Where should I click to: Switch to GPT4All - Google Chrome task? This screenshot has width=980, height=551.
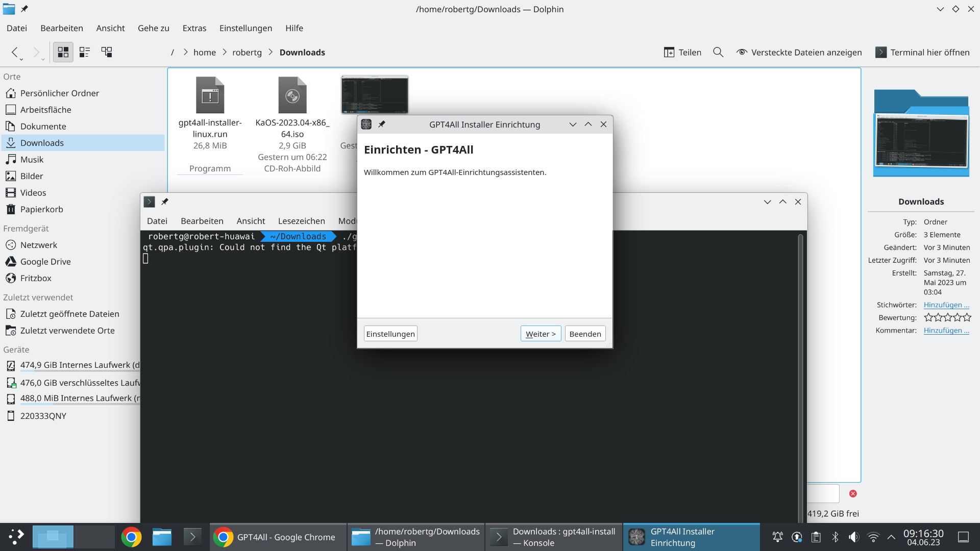(x=278, y=537)
